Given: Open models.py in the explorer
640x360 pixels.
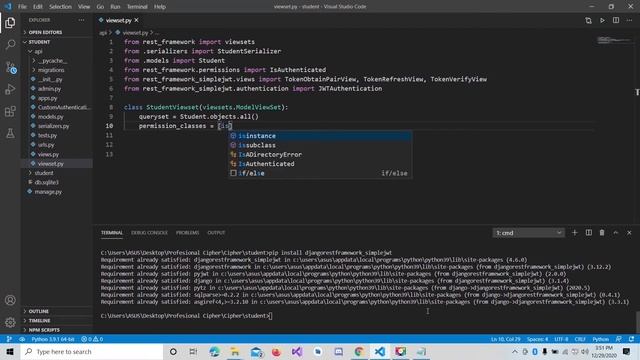Looking at the screenshot, I should tap(51, 117).
